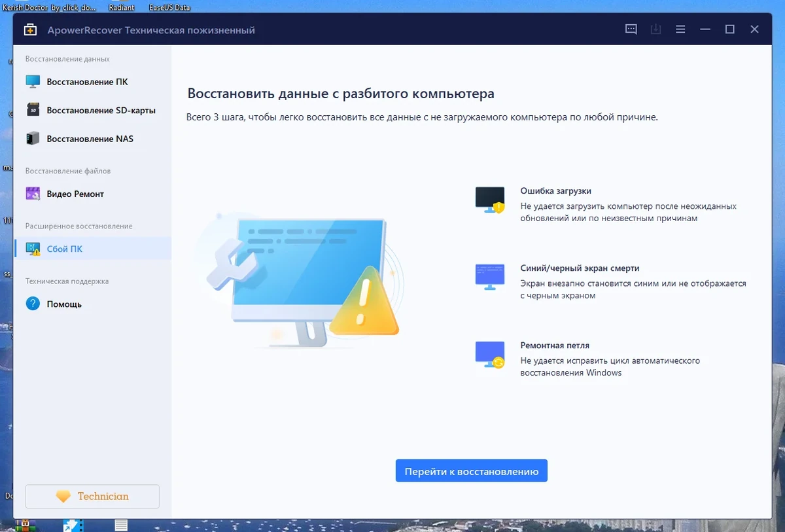Click text Не удается загрузить компьютер

click(x=629, y=212)
